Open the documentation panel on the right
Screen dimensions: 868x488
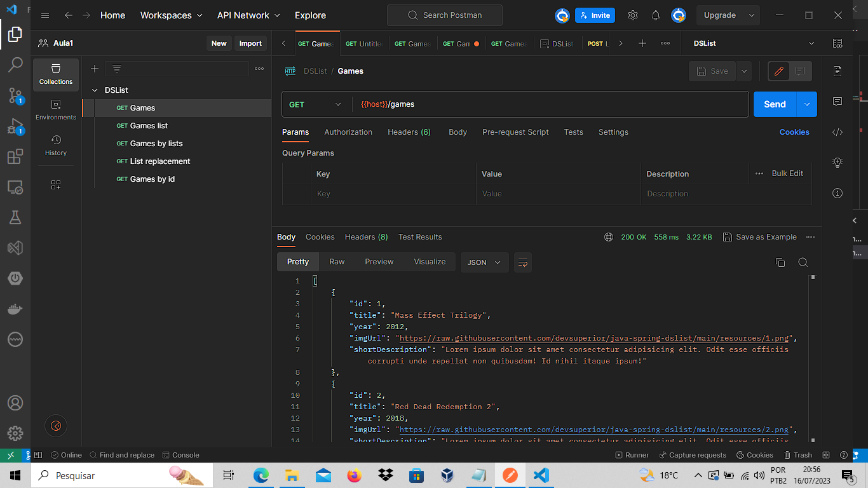[x=837, y=71]
